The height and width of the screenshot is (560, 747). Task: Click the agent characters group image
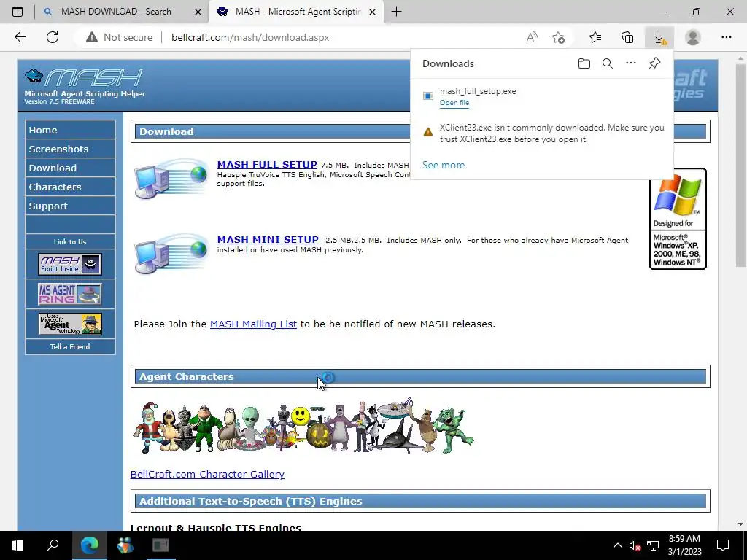pyautogui.click(x=303, y=427)
